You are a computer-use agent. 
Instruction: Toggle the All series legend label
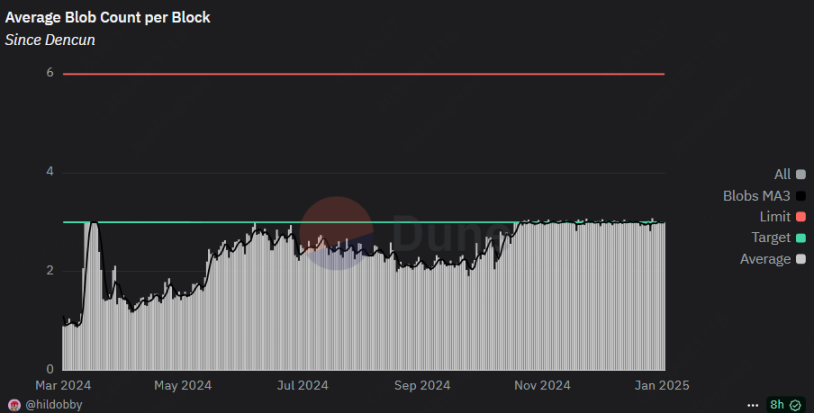coord(783,174)
